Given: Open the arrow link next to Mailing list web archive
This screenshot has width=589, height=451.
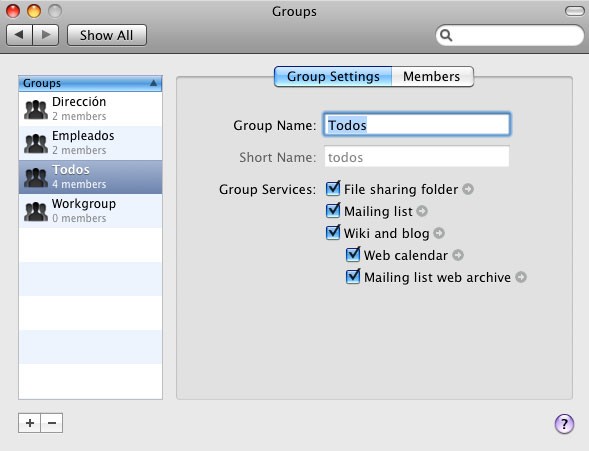Looking at the screenshot, I should 521,277.
